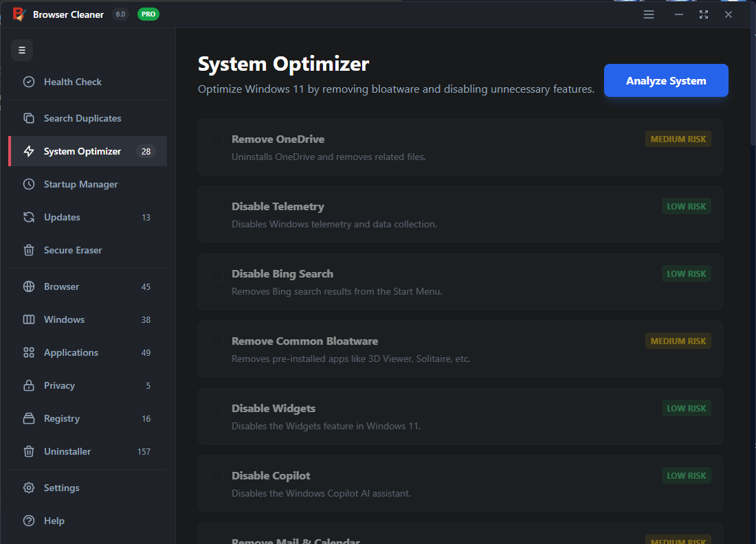Click the Health Check checkmark icon
The width and height of the screenshot is (756, 544).
[29, 82]
